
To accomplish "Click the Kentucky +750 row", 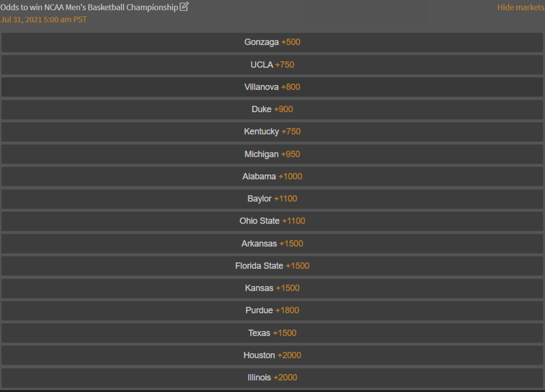I will click(x=272, y=132).
